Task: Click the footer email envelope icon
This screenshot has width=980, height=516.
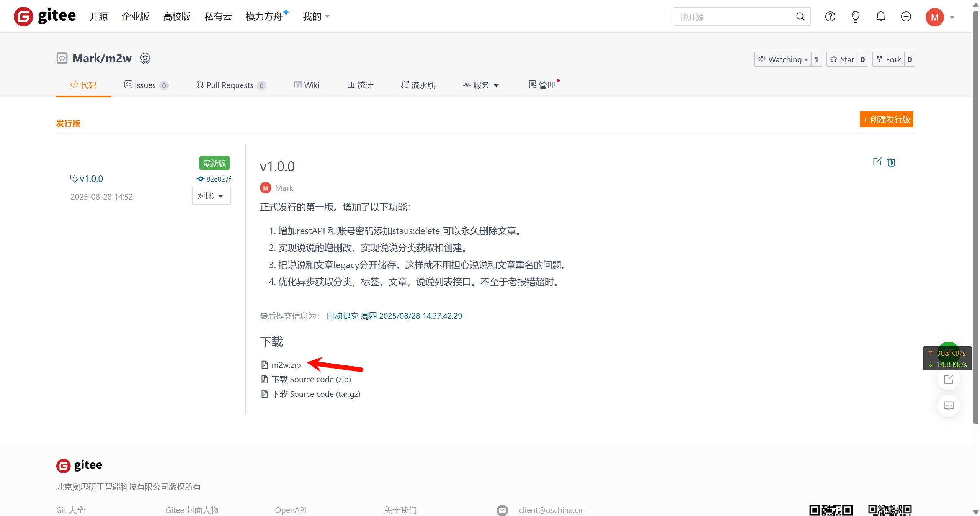Action: 502,510
